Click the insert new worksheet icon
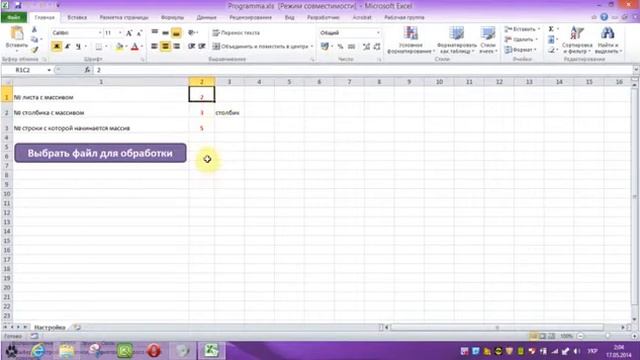This screenshot has height=360, width=640. 77,327
